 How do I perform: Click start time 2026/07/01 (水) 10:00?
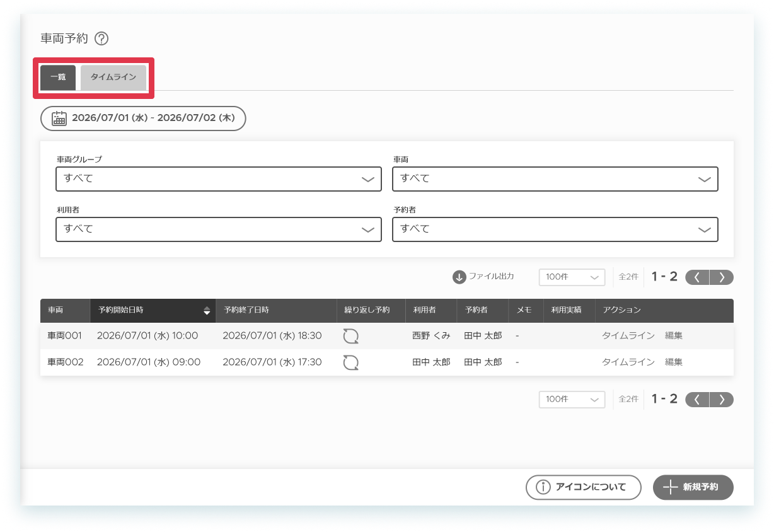[147, 336]
